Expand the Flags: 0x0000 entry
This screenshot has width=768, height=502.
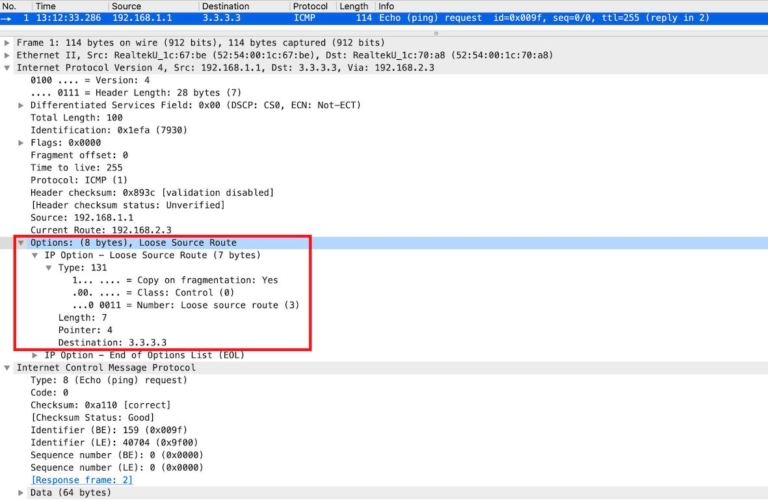(22, 143)
